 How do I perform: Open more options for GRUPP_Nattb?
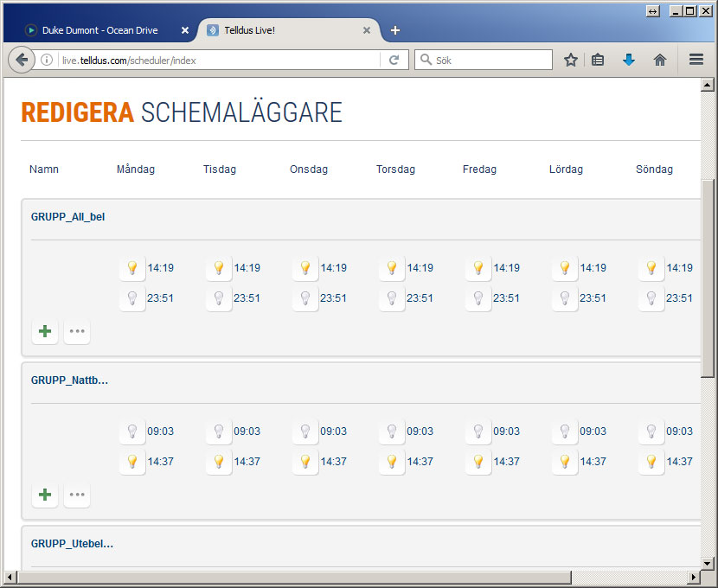tap(77, 495)
